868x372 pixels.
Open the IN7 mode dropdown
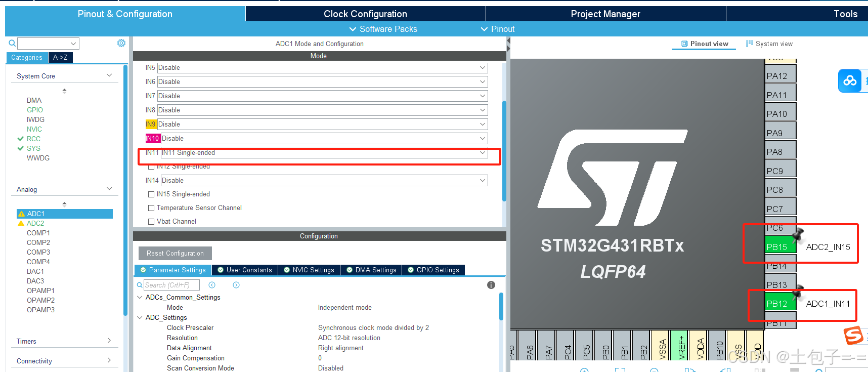[323, 96]
